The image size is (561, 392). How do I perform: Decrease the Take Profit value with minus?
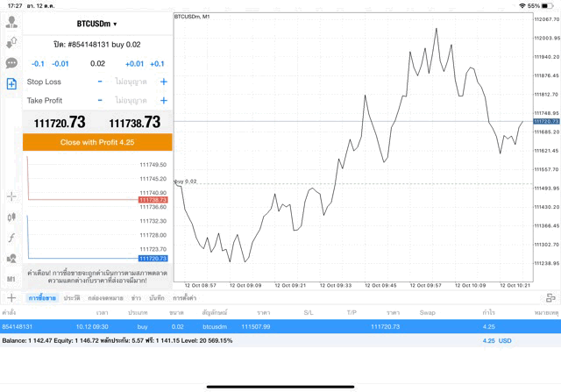100,101
